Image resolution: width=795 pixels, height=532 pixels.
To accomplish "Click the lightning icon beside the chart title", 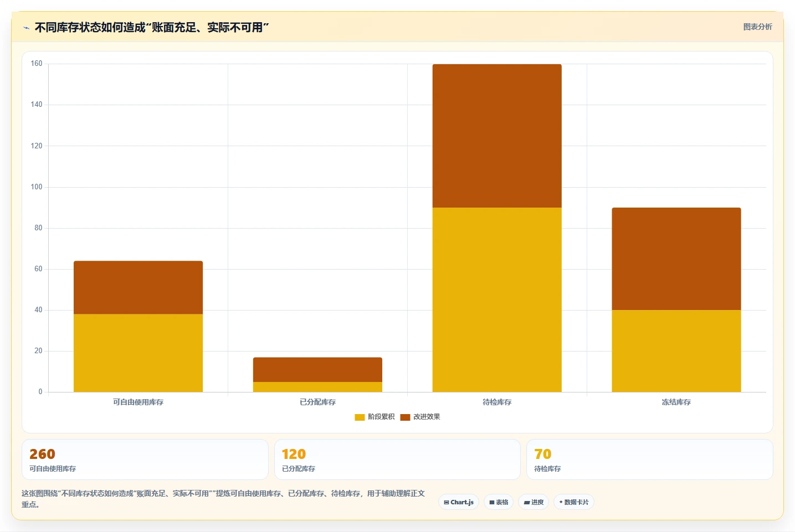I will tap(26, 28).
